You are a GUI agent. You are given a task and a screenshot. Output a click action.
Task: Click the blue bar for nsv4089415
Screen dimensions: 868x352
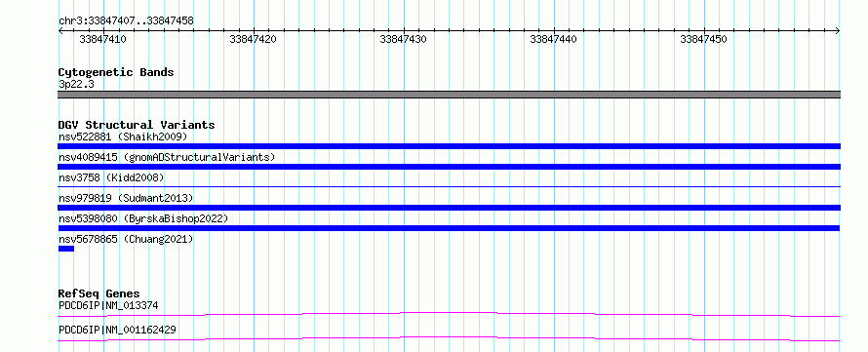(x=449, y=167)
